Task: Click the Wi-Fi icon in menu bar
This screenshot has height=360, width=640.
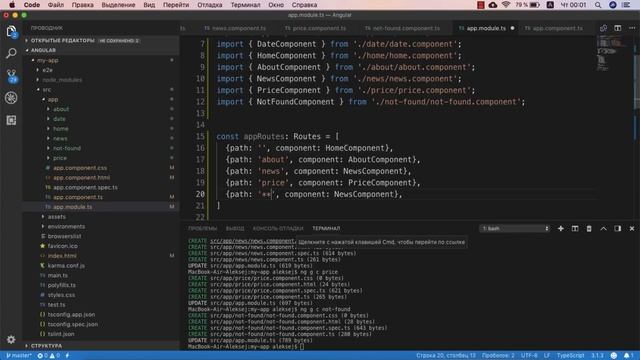Action: (506, 5)
